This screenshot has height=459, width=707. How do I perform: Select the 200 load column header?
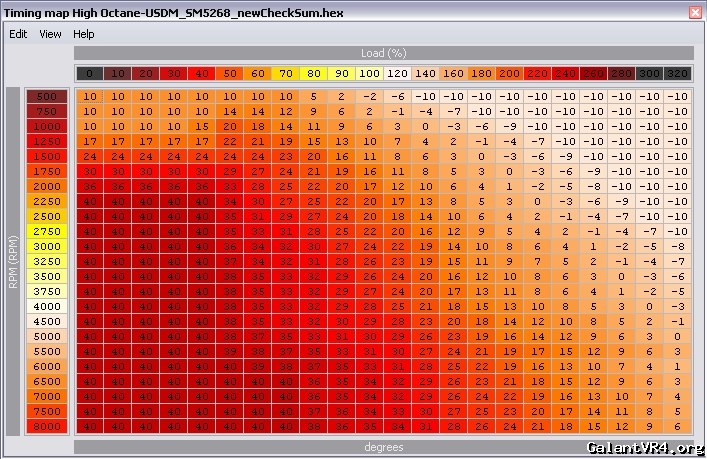tap(509, 74)
